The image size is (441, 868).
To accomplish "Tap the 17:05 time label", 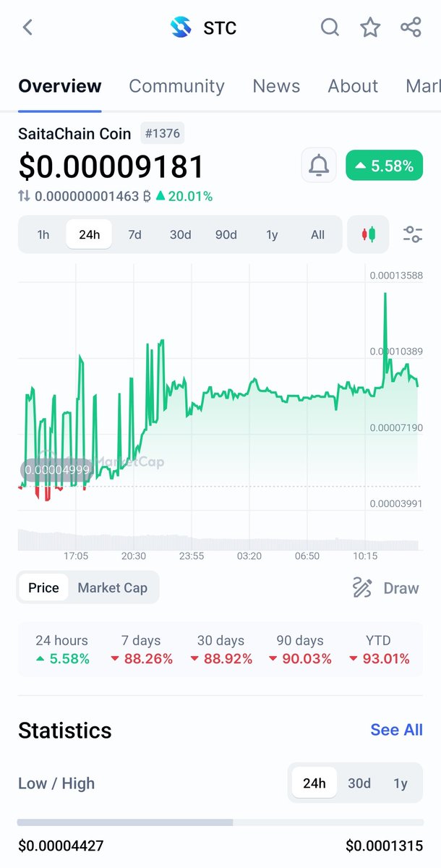I will (x=76, y=556).
